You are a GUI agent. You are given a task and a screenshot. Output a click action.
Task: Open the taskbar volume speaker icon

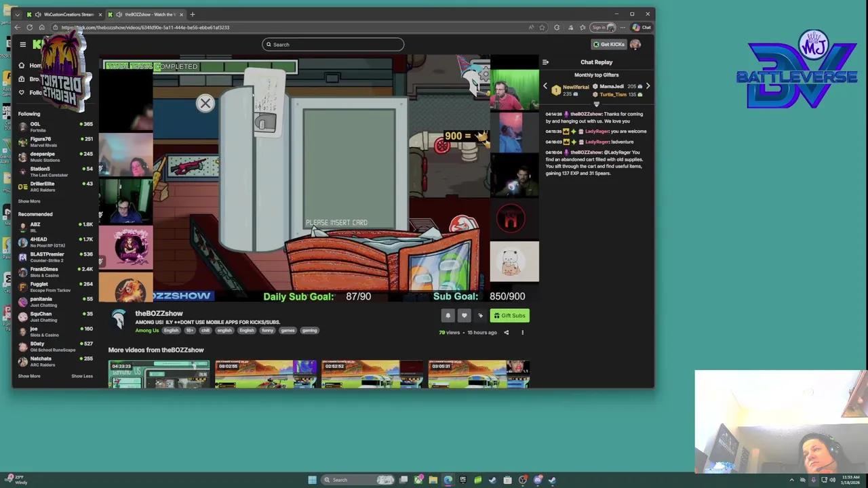click(832, 480)
